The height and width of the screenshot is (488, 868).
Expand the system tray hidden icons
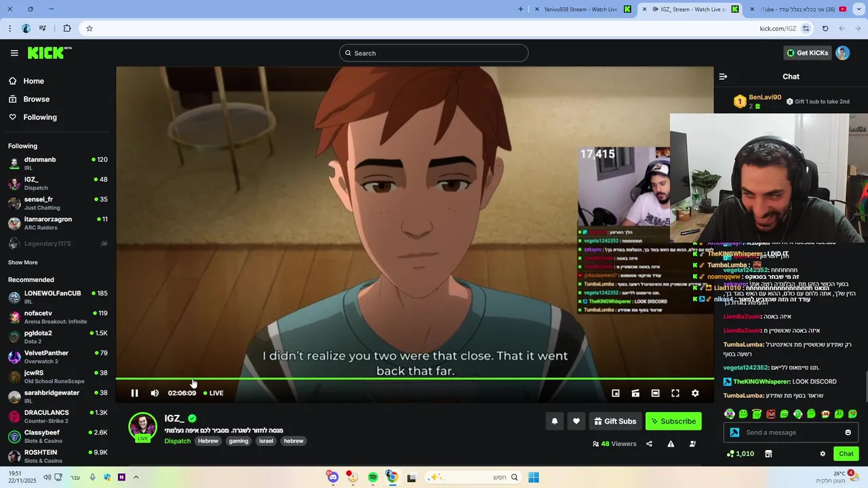136,477
